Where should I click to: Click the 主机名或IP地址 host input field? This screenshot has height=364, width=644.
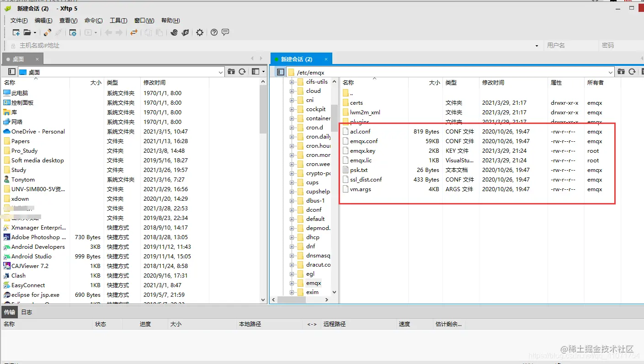(x=274, y=46)
